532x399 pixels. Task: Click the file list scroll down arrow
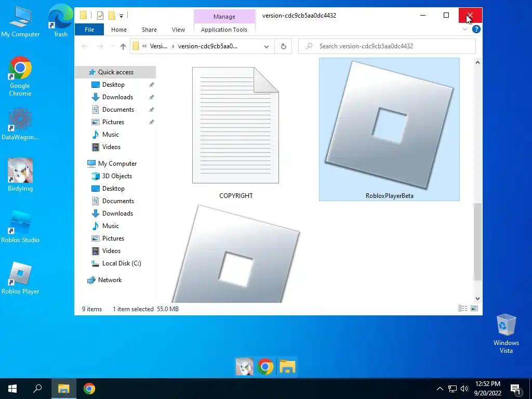(x=477, y=299)
